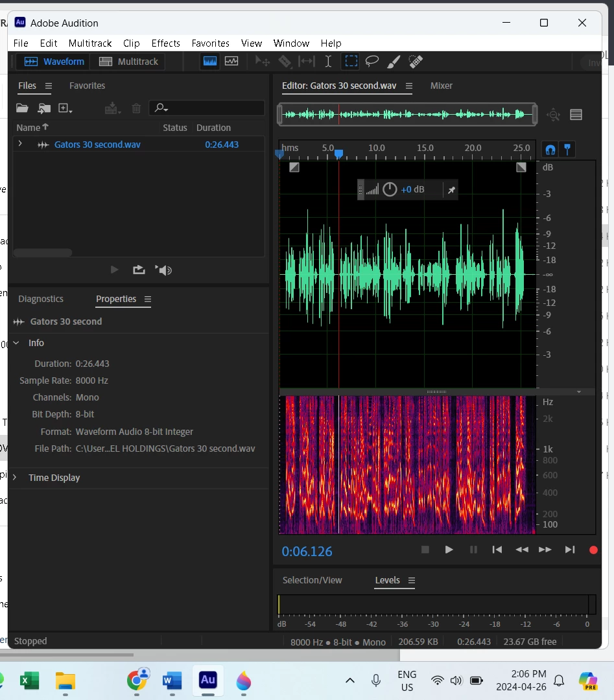Toggle snapping magnet icon on timeline
The image size is (614, 700).
[x=550, y=150]
